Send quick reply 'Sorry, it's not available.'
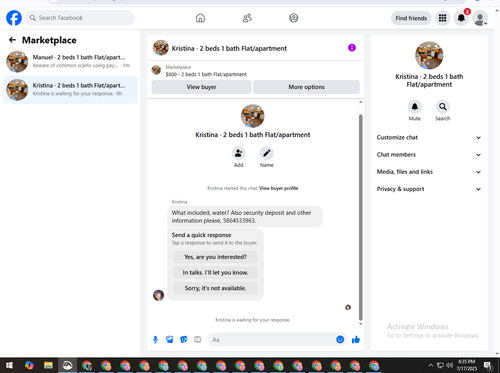Screen dimensions: 500x373 [215, 288]
